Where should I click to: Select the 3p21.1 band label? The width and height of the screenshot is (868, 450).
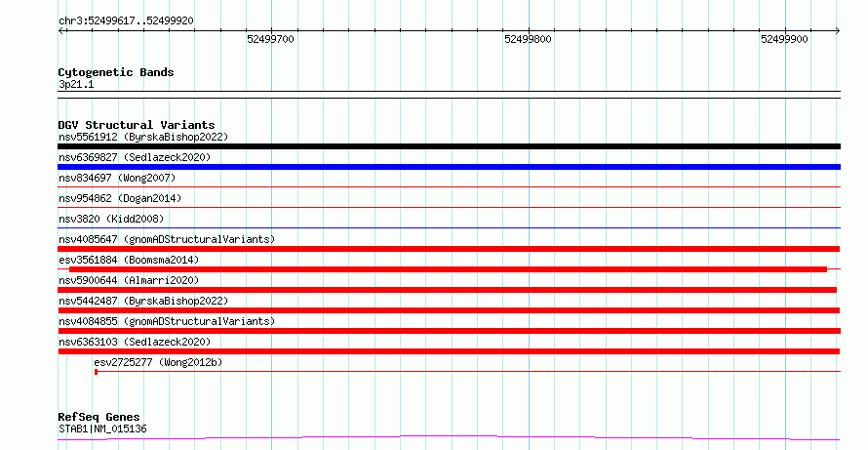[x=76, y=84]
